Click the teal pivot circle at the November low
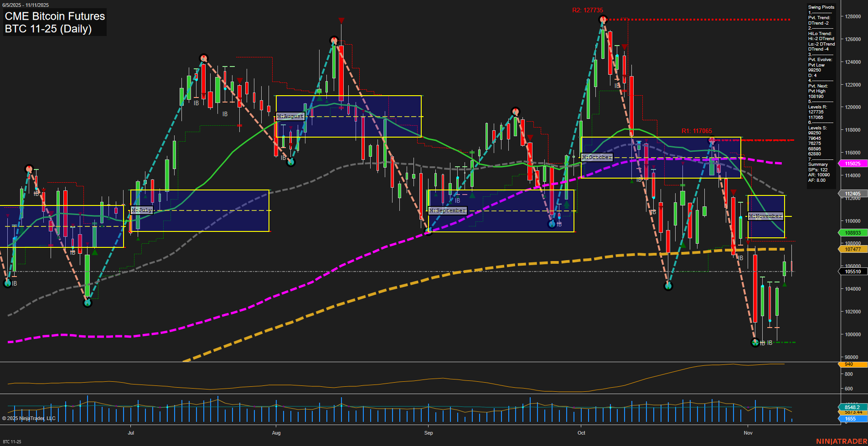Viewport: 868px width, 446px height. click(x=756, y=343)
